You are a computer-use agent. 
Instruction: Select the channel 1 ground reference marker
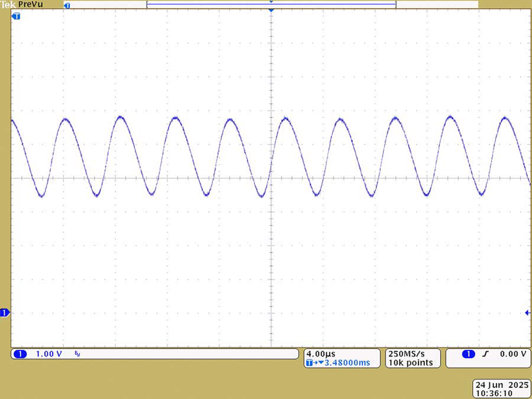pyautogui.click(x=4, y=313)
